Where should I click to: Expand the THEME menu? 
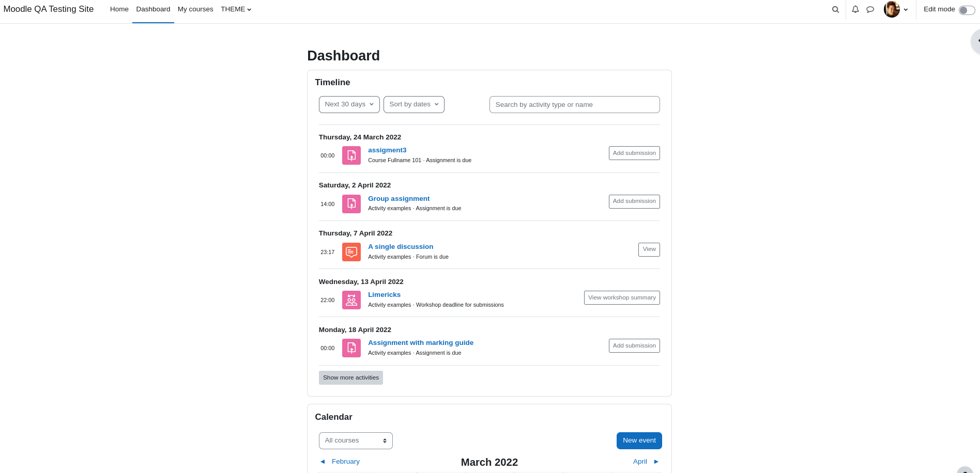(236, 9)
